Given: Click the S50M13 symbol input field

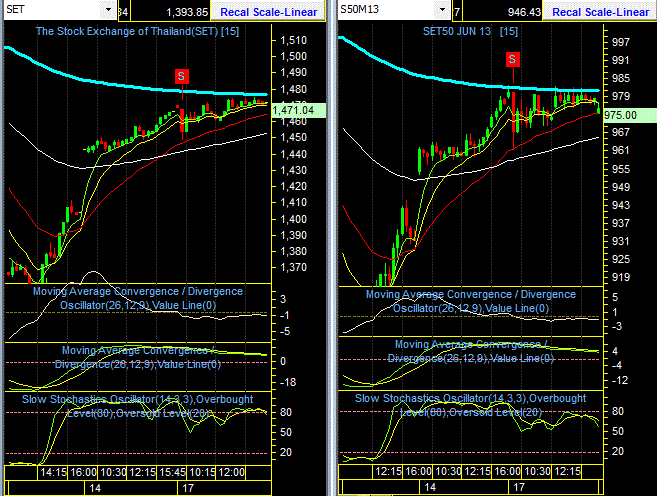Looking at the screenshot, I should click(387, 9).
